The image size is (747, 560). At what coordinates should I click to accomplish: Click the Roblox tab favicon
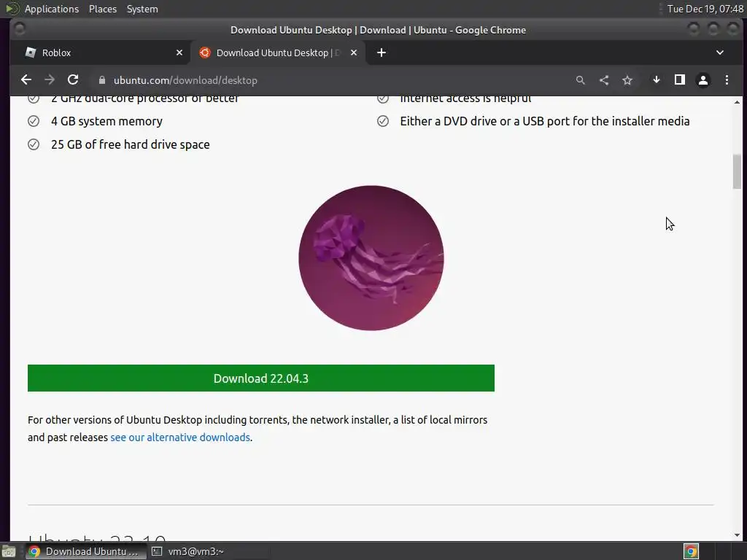(31, 52)
